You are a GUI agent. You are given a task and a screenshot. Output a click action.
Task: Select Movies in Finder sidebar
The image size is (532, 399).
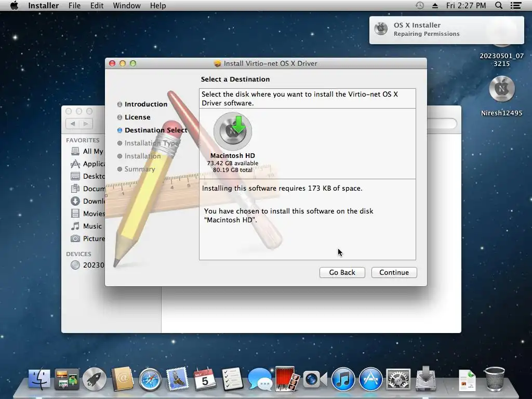(87, 214)
